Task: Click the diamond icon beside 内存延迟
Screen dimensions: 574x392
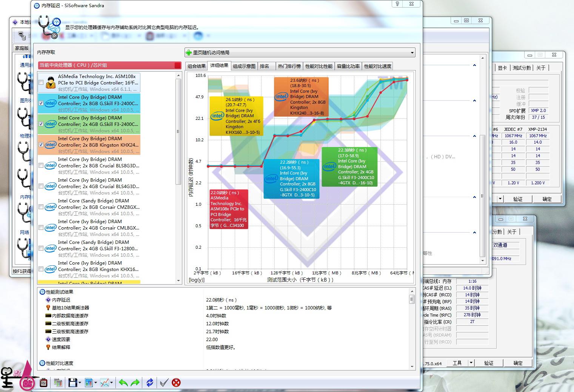Action: (x=48, y=300)
